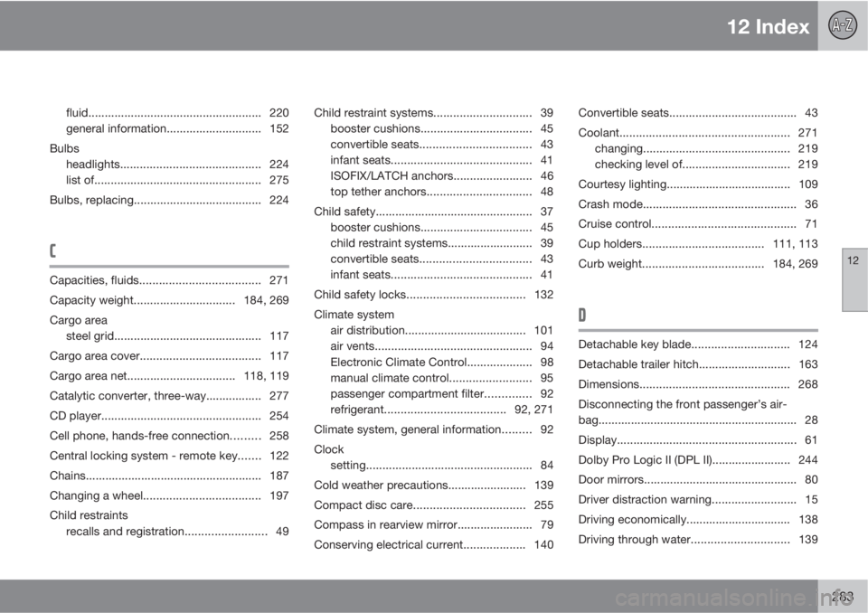Select 'Catalytic converter, three-way' entry
The image size is (868, 613).
point(169,395)
